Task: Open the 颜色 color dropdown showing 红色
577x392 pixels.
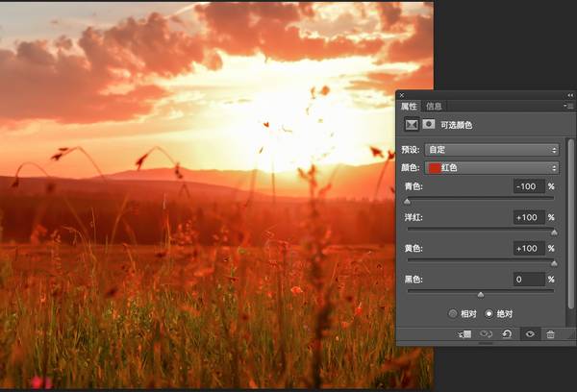Action: click(x=492, y=168)
